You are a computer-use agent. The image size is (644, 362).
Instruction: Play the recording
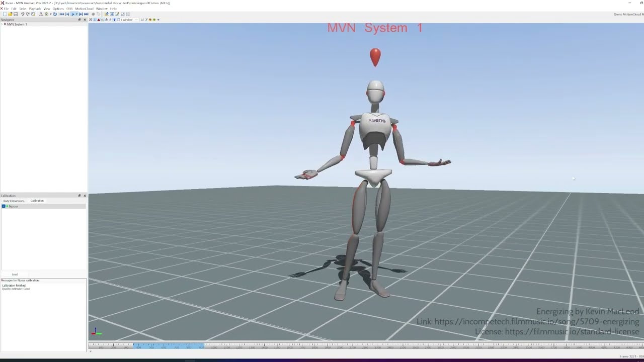click(73, 14)
